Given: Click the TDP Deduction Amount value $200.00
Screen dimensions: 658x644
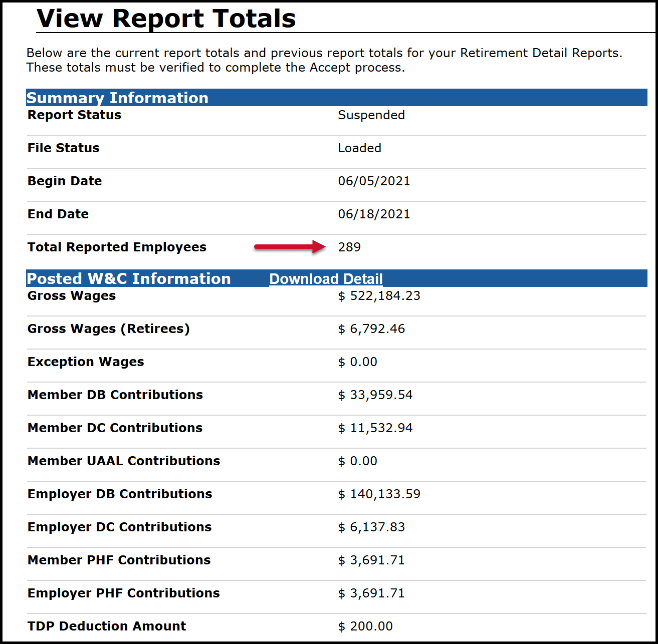Looking at the screenshot, I should coord(365,626).
